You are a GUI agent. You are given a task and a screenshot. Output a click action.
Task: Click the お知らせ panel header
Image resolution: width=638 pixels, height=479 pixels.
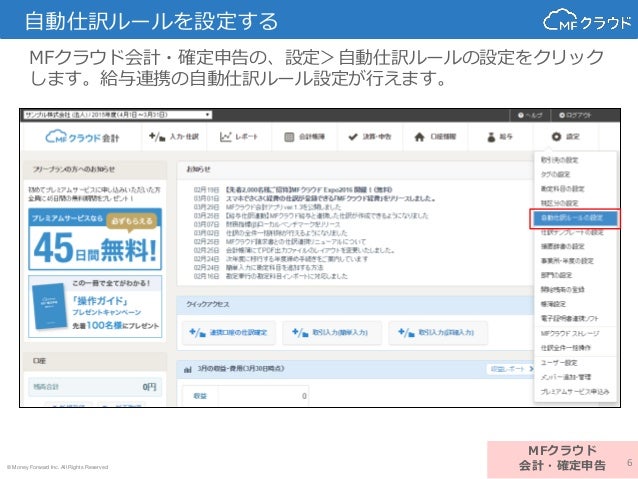pyautogui.click(x=355, y=169)
